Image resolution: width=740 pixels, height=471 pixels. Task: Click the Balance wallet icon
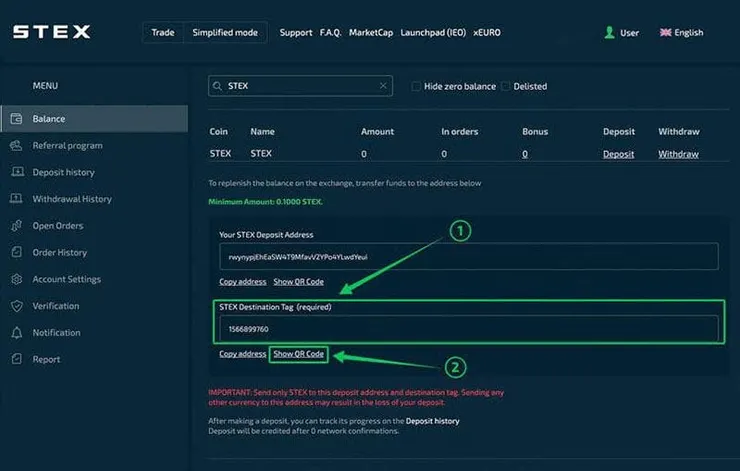pyautogui.click(x=17, y=118)
